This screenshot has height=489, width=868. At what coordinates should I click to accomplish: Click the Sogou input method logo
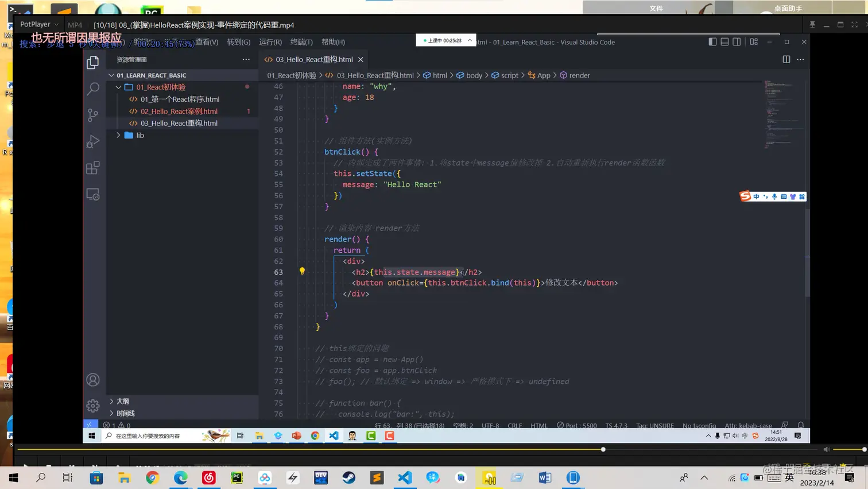[x=745, y=196]
